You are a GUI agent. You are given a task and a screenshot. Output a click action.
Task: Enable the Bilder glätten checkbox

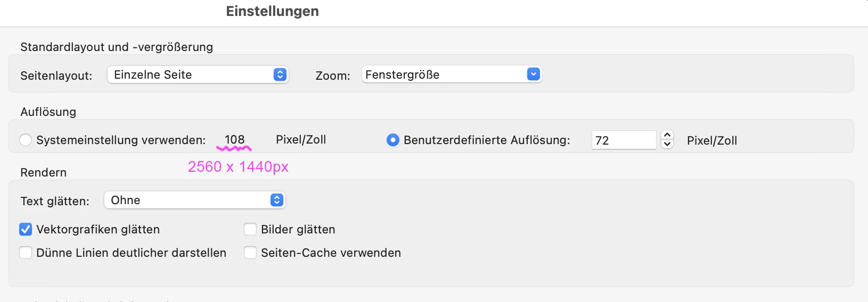(250, 229)
